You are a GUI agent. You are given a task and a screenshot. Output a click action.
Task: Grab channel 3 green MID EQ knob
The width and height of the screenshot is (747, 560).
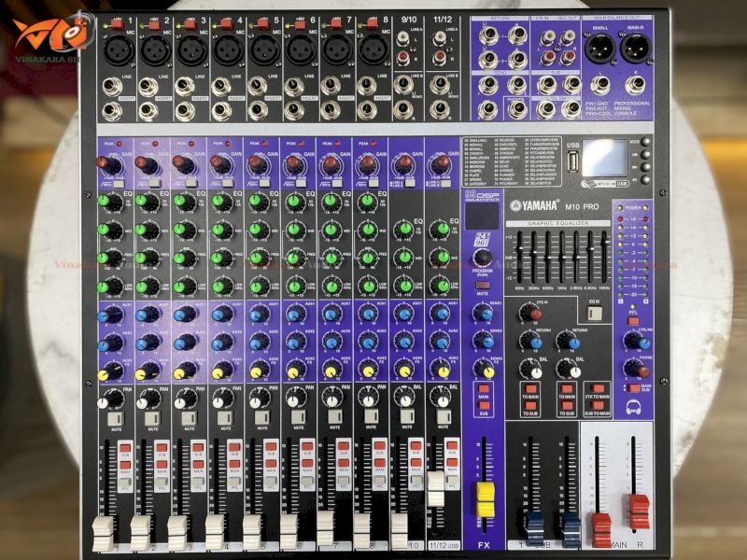pyautogui.click(x=184, y=230)
